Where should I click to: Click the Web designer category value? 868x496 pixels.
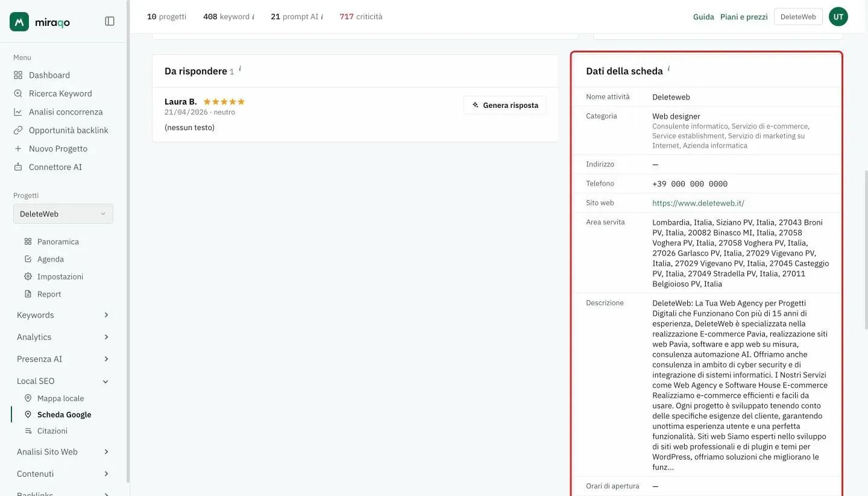(x=676, y=116)
